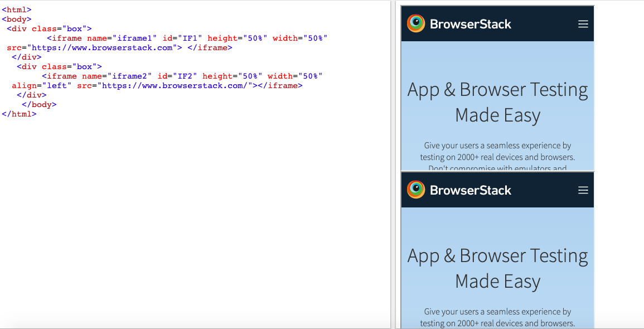Click the "Made Easy" heading text in lower iframe
Viewport: 644px width, 329px height.
[x=497, y=281]
